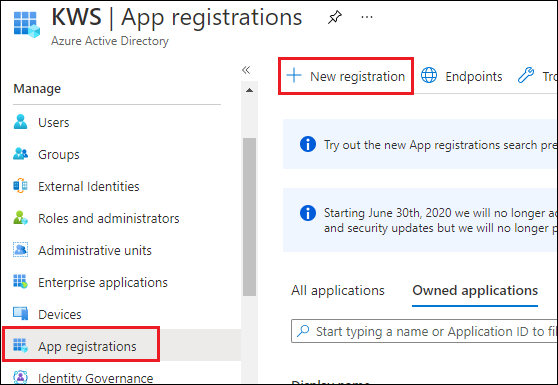This screenshot has height=385, width=558.
Task: Open the Devices icon
Action: point(20,313)
